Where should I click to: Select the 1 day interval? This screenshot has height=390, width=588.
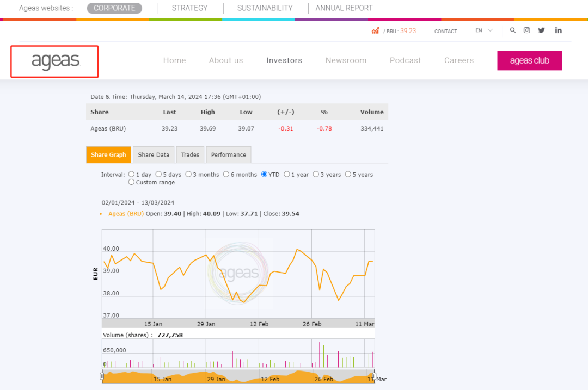point(131,174)
